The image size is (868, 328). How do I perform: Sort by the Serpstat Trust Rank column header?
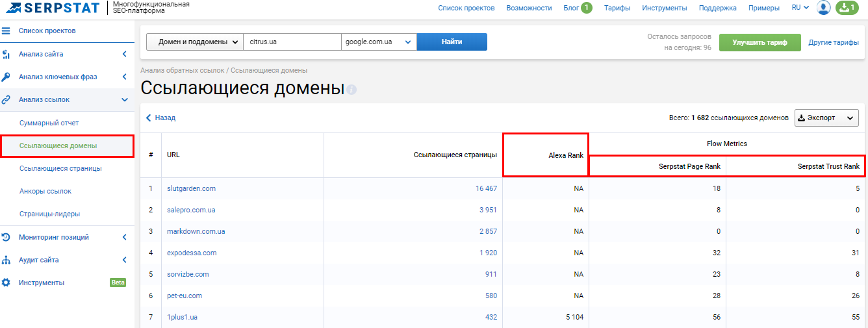click(828, 166)
